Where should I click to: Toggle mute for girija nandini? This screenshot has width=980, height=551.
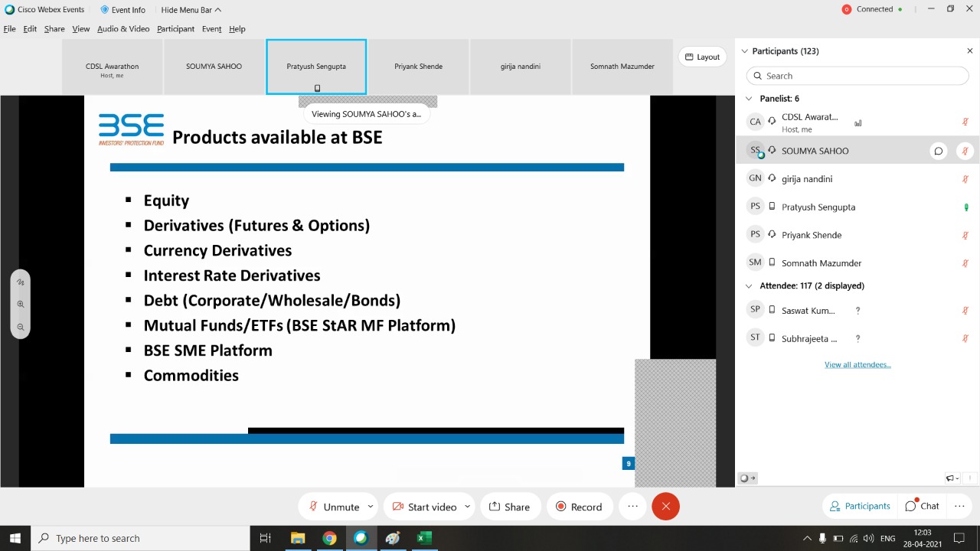click(x=965, y=179)
